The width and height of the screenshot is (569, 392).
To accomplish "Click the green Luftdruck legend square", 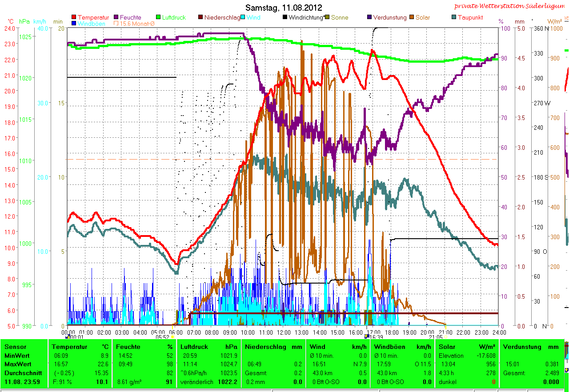I will 159,18.
